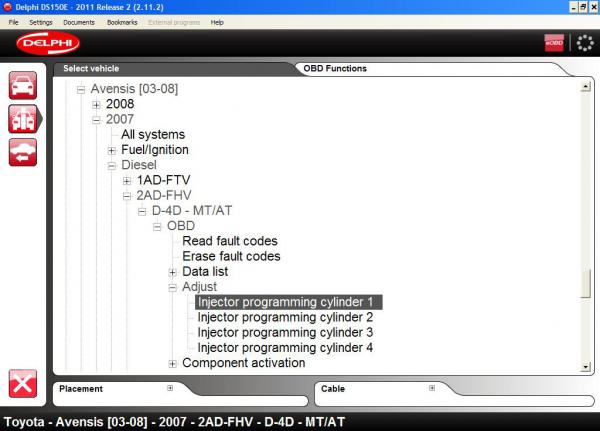600x431 pixels.
Task: Open the Settings menu
Action: tap(41, 21)
